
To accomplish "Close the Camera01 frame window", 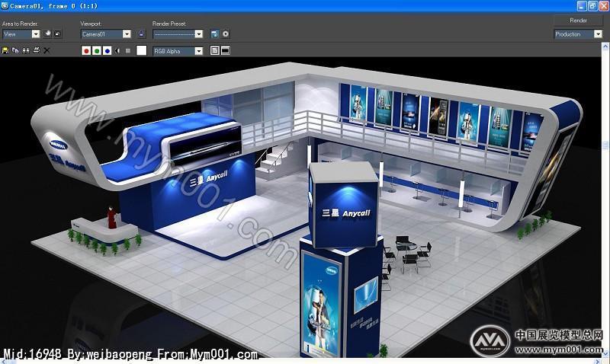I will pos(603,6).
